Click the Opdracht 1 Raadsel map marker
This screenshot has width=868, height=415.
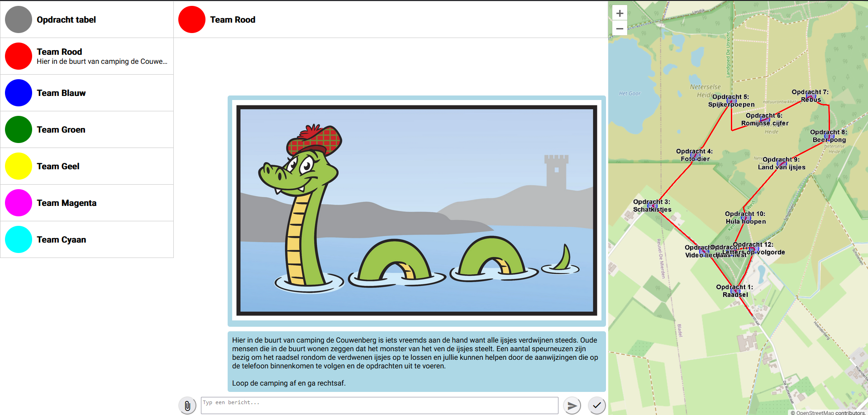tap(735, 291)
